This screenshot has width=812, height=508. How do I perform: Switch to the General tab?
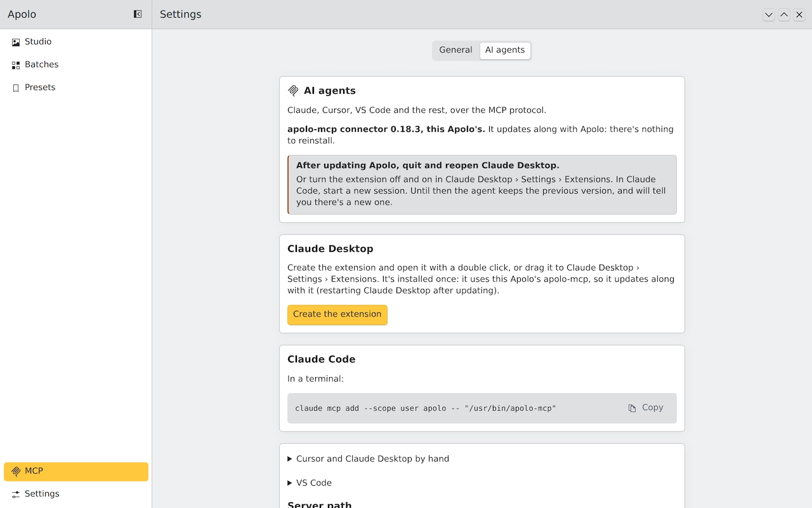pos(455,50)
